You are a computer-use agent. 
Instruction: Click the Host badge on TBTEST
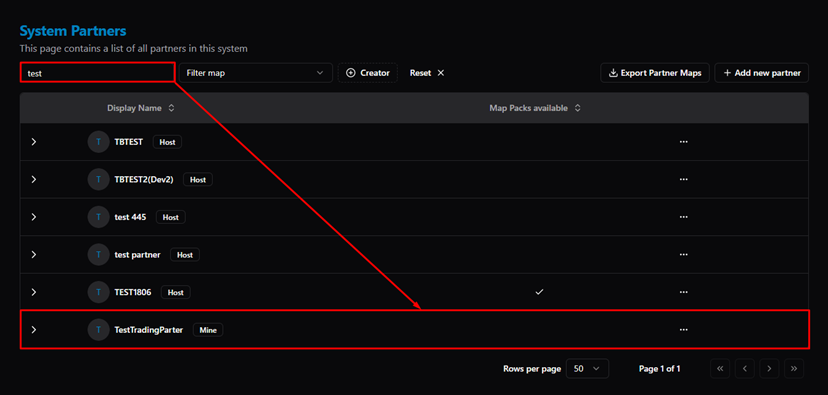(x=167, y=142)
